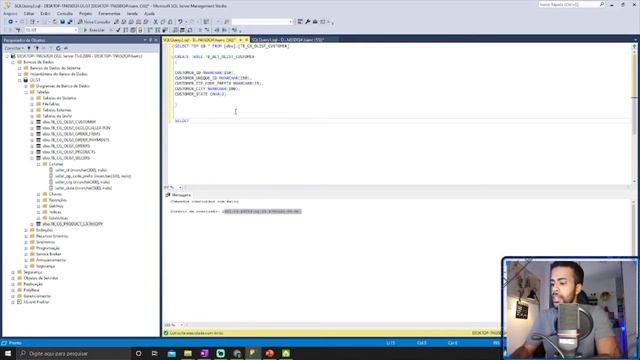Select the dbo OLIST_PRODUCTS table
The image size is (640, 360).
pyautogui.click(x=69, y=152)
